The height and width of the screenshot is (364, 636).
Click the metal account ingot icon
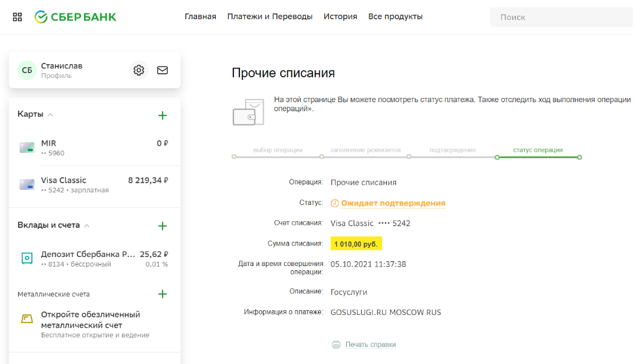tap(27, 319)
